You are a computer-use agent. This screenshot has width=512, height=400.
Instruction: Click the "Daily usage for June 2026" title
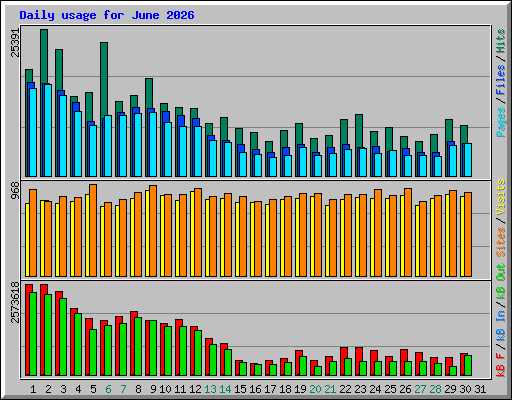[107, 15]
